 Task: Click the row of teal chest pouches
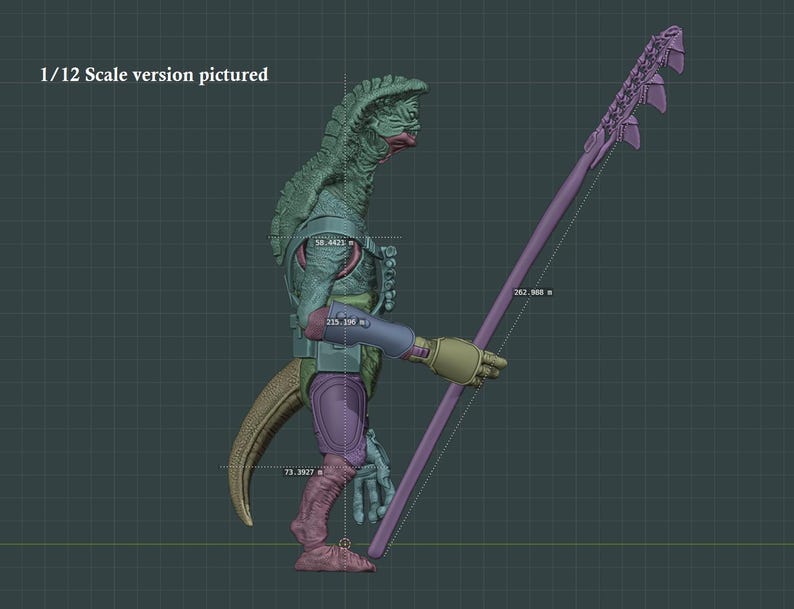tap(389, 278)
